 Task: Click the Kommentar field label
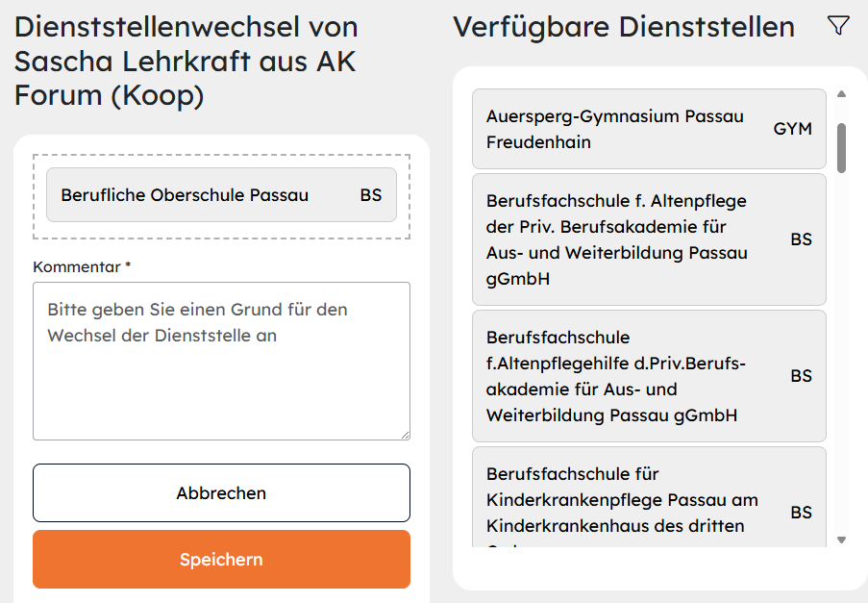[x=81, y=266]
